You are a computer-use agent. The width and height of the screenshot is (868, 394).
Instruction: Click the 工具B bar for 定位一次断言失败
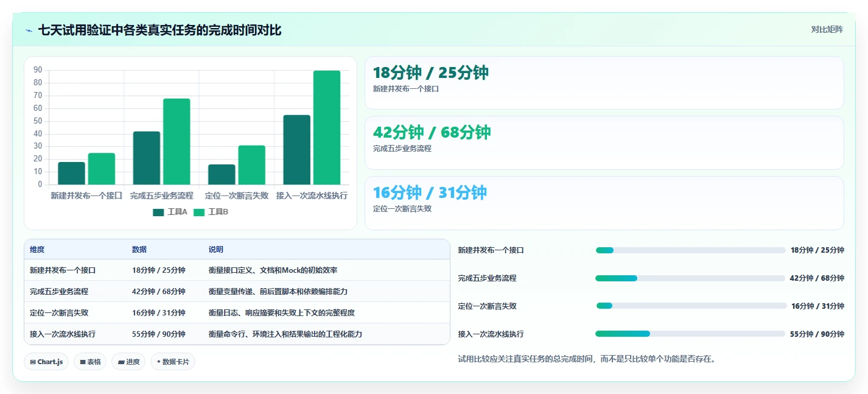coord(251,165)
